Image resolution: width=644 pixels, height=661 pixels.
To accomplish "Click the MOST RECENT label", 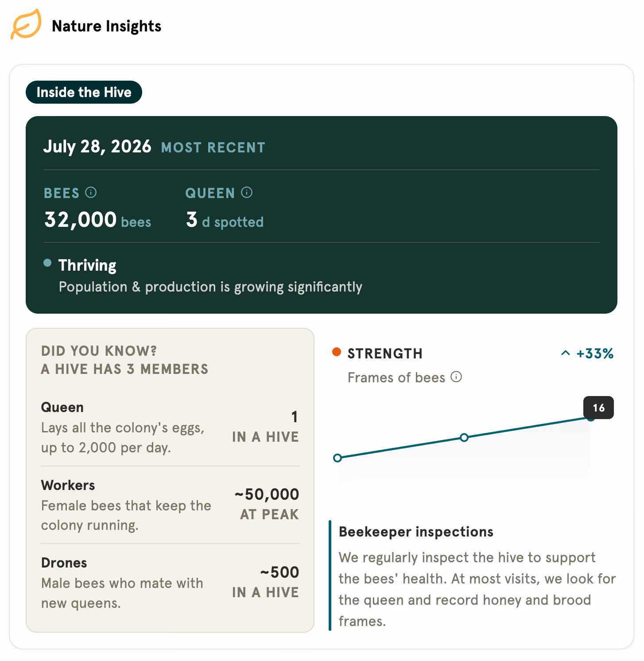I will click(213, 148).
